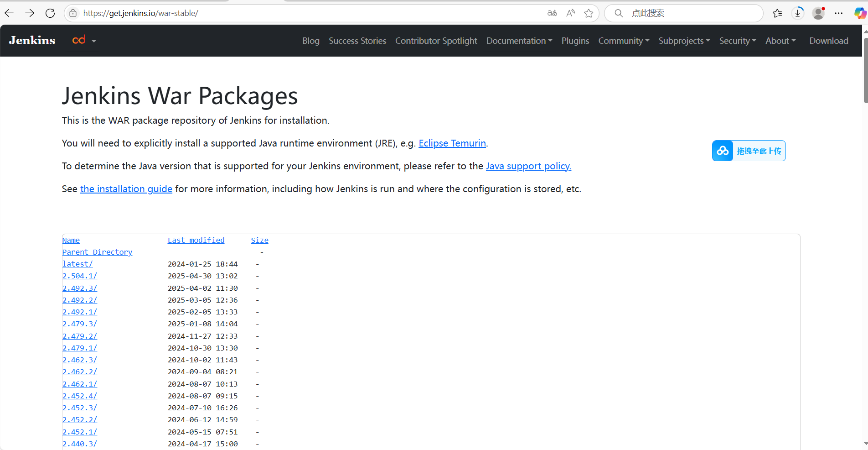Click the browser back arrow
868x450 pixels.
(10, 13)
